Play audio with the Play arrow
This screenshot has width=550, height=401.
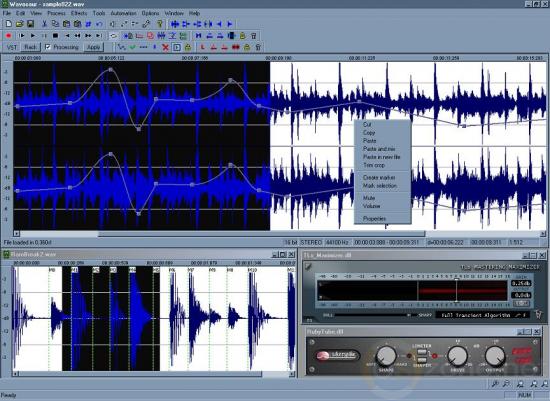33,36
